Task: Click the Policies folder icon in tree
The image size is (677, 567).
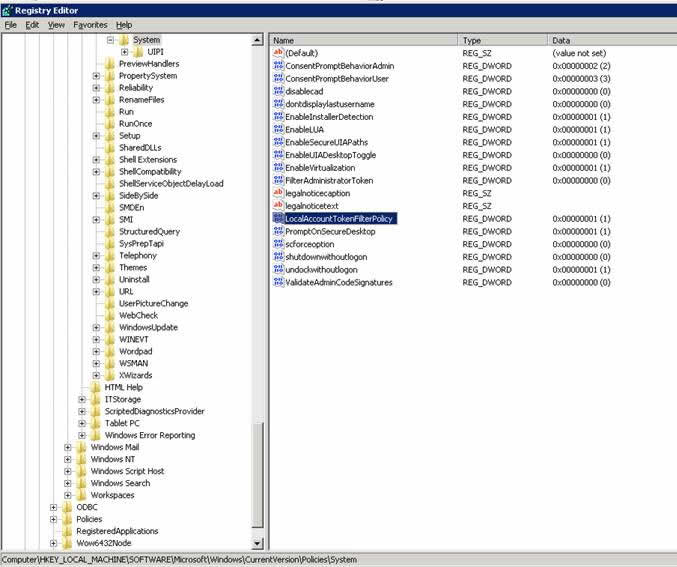Action: tap(67, 519)
